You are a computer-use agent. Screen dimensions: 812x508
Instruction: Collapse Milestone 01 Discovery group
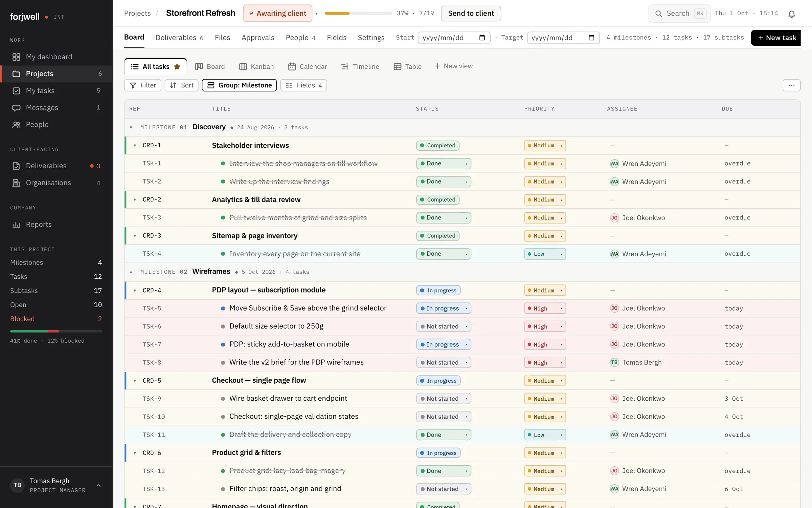tap(131, 128)
